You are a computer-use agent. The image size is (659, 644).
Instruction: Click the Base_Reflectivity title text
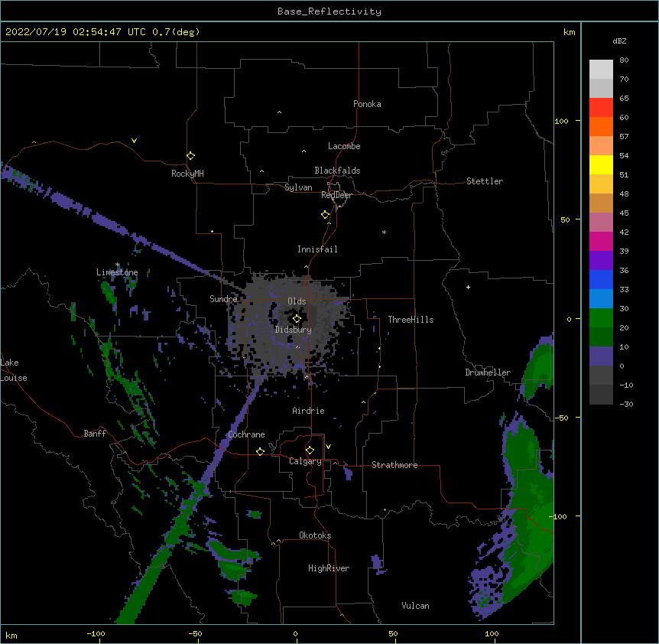pos(329,11)
